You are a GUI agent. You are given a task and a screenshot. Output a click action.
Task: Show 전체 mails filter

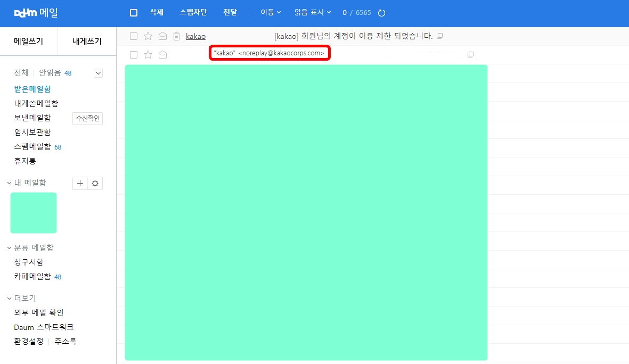pyautogui.click(x=21, y=72)
